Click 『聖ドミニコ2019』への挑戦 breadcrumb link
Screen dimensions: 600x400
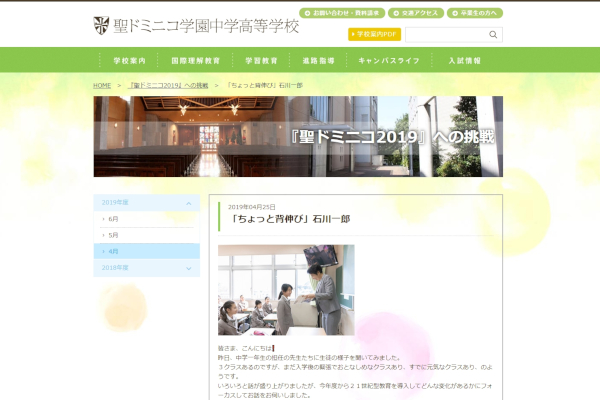[167, 85]
